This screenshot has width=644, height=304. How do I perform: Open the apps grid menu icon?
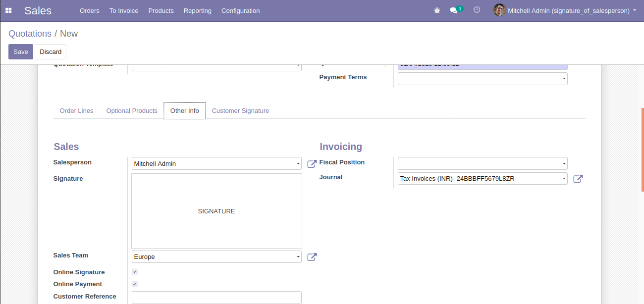(x=8, y=10)
